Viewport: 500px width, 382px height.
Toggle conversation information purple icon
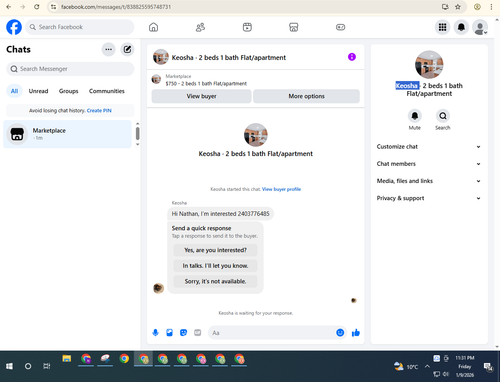click(352, 57)
